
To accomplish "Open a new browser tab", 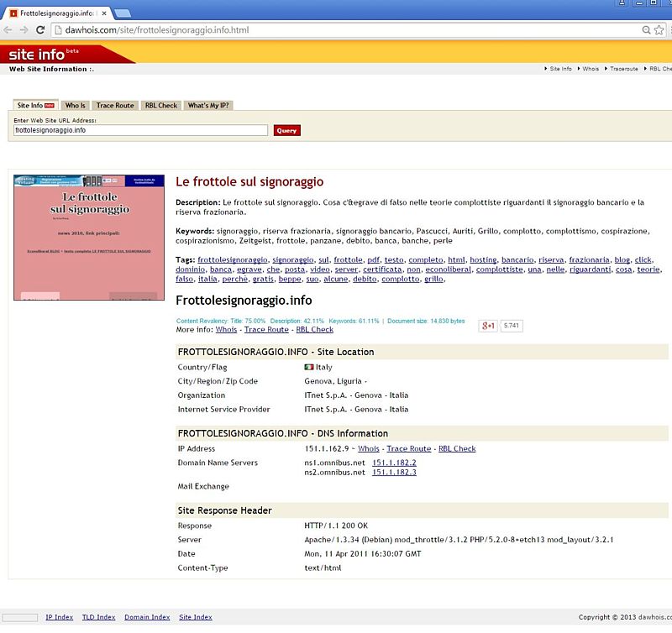I will (123, 13).
